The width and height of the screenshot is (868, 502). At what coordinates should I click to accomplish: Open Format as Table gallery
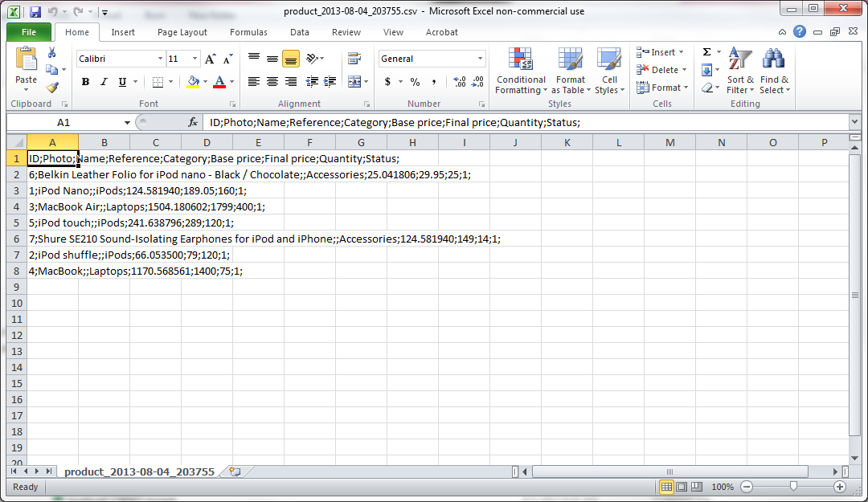571,71
